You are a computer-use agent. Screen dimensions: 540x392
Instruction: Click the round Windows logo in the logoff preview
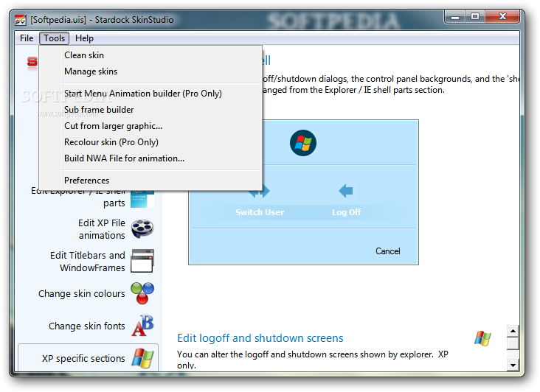coord(303,143)
